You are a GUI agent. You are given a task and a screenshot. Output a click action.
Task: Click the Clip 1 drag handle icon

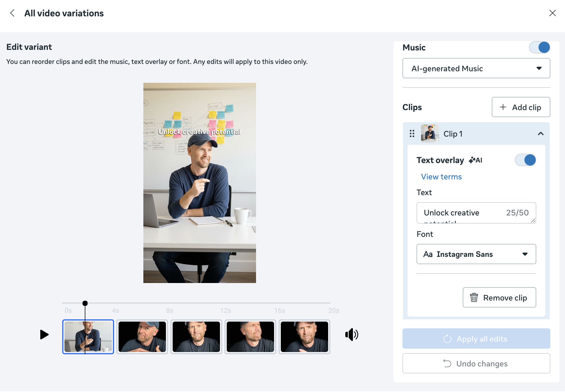tap(412, 133)
